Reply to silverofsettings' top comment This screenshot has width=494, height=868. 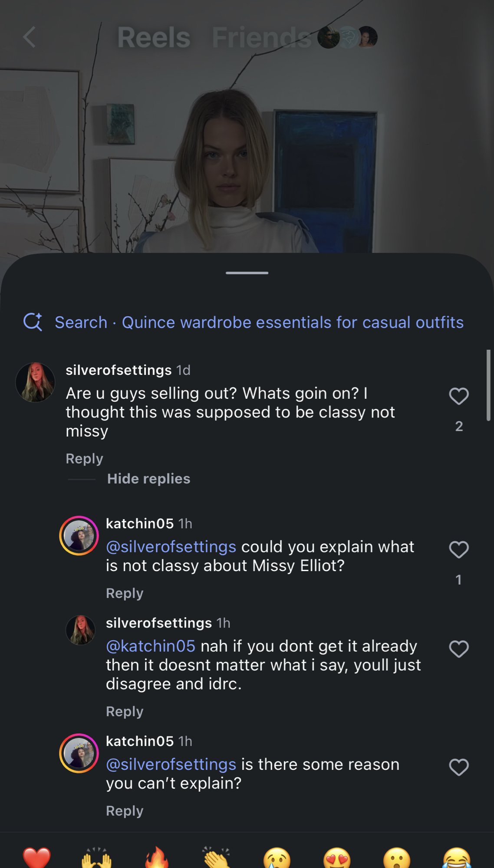coord(84,459)
